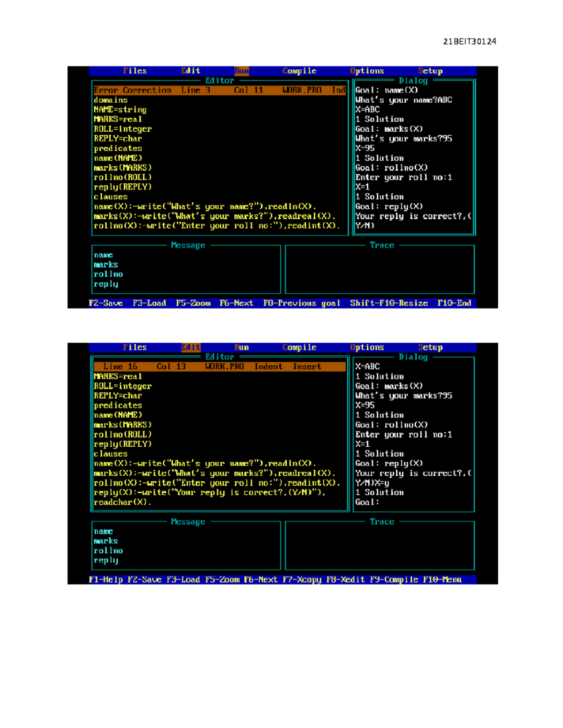Click Shift-F10-Resize in the key bar
563x728 pixels.
389,303
